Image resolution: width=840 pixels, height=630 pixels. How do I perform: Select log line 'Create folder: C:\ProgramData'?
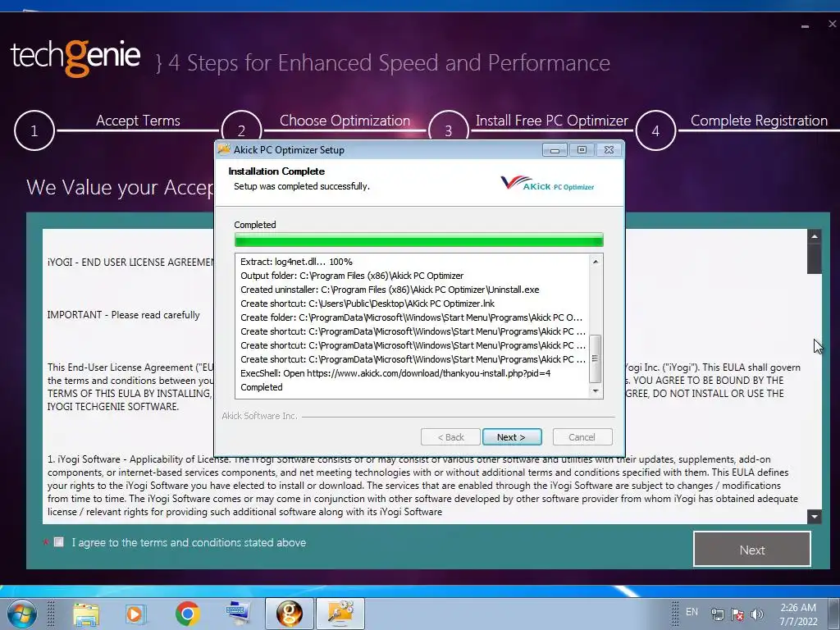click(412, 317)
